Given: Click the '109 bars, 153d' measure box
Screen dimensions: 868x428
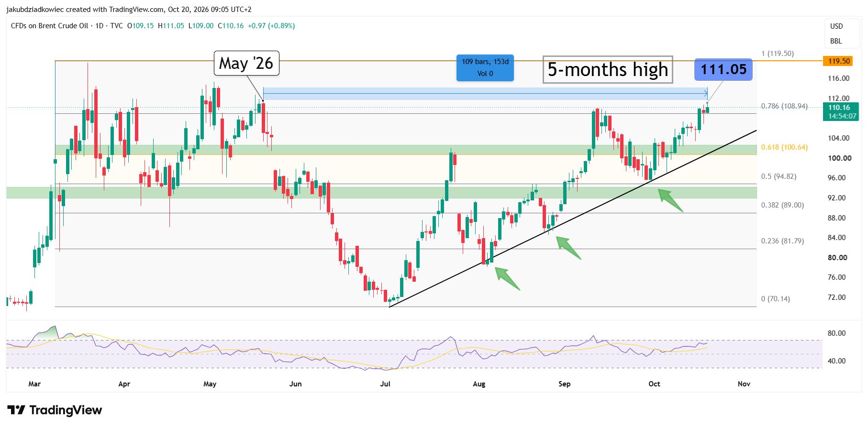Looking at the screenshot, I should pyautogui.click(x=485, y=67).
